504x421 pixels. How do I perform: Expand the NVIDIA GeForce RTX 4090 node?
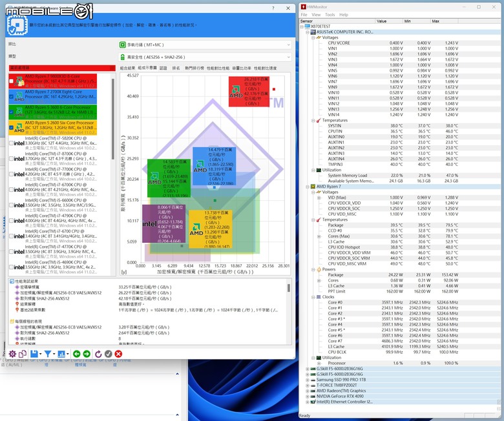tap(308, 396)
